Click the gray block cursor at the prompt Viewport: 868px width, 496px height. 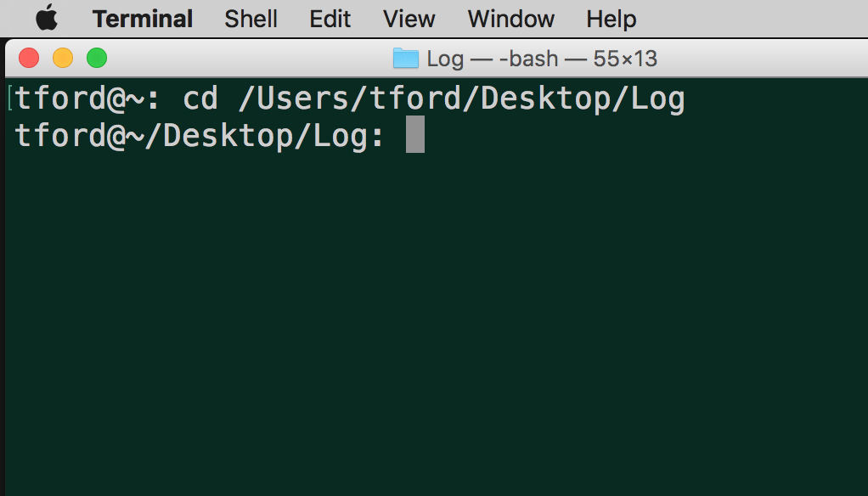coord(415,134)
